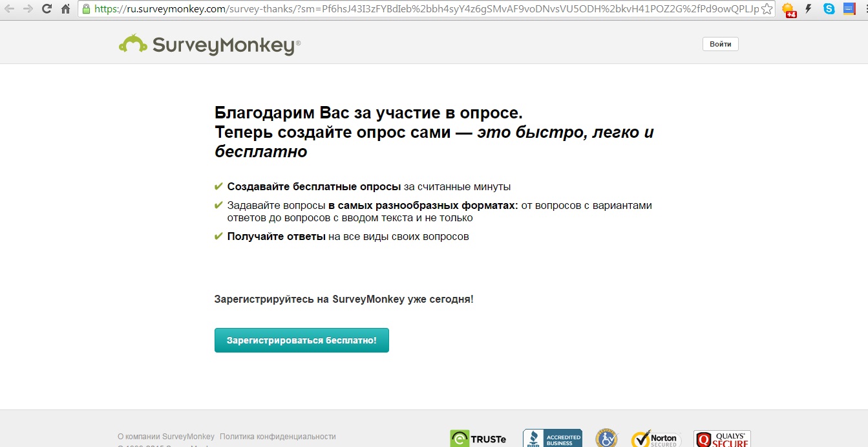Open the Skype extension icon
868x447 pixels.
829,9
